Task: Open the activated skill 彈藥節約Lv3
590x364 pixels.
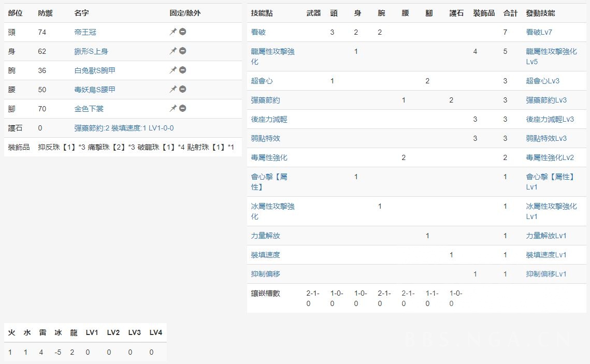Action: point(546,100)
